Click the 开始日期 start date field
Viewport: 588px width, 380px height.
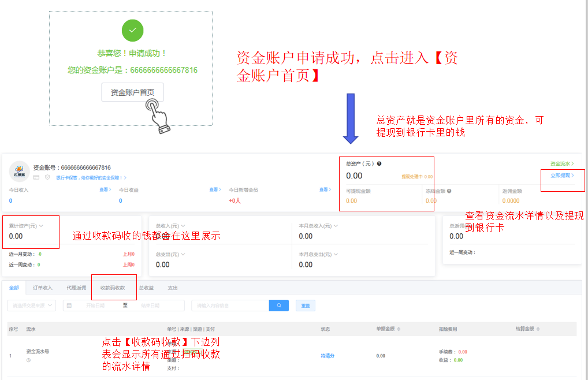pyautogui.click(x=95, y=306)
